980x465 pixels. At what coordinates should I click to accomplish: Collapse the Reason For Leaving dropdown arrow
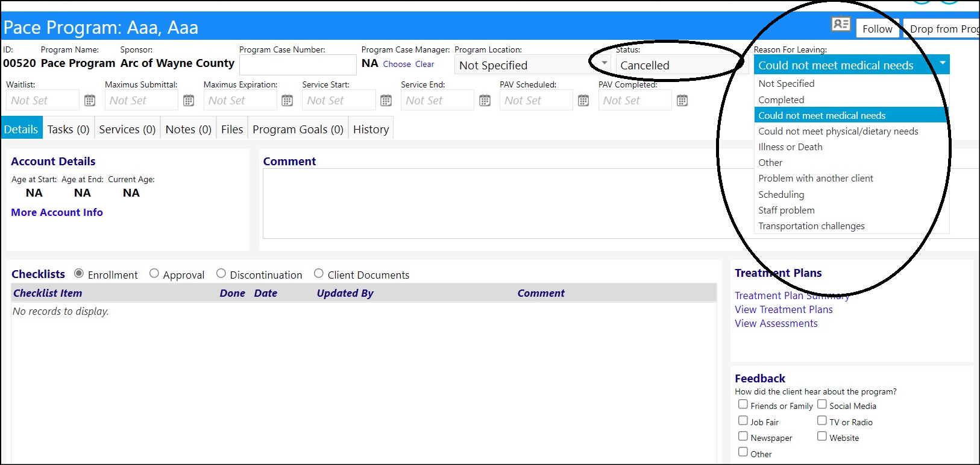[943, 63]
